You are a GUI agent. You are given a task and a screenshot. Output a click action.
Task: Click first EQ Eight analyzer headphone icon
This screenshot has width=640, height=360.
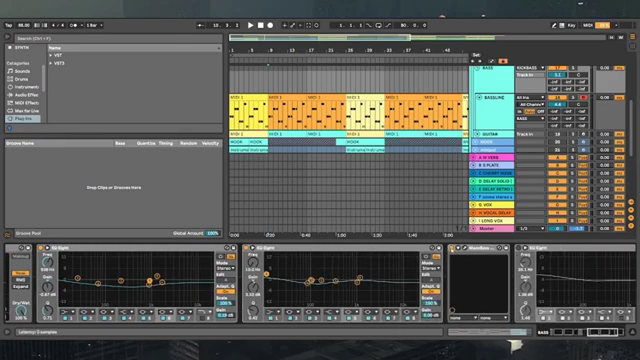[221, 256]
